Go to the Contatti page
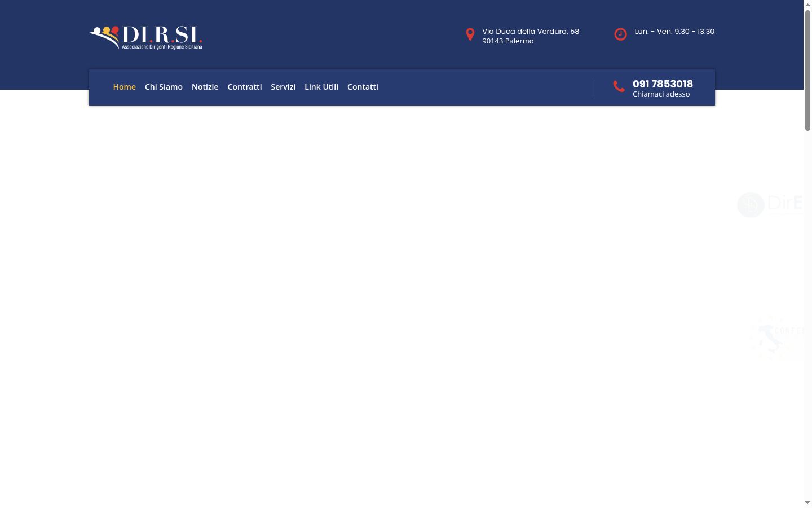The width and height of the screenshot is (812, 508). (x=363, y=87)
